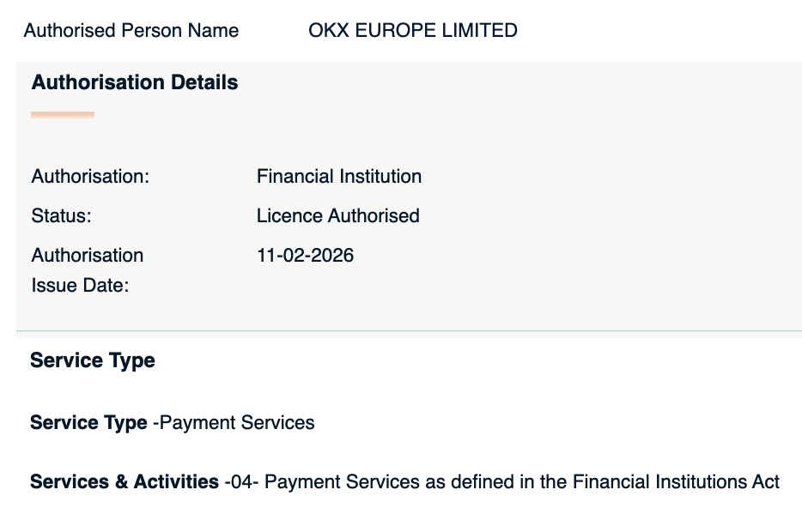The image size is (802, 532).
Task: Click the large "Service Type" section heading
Action: point(93,360)
